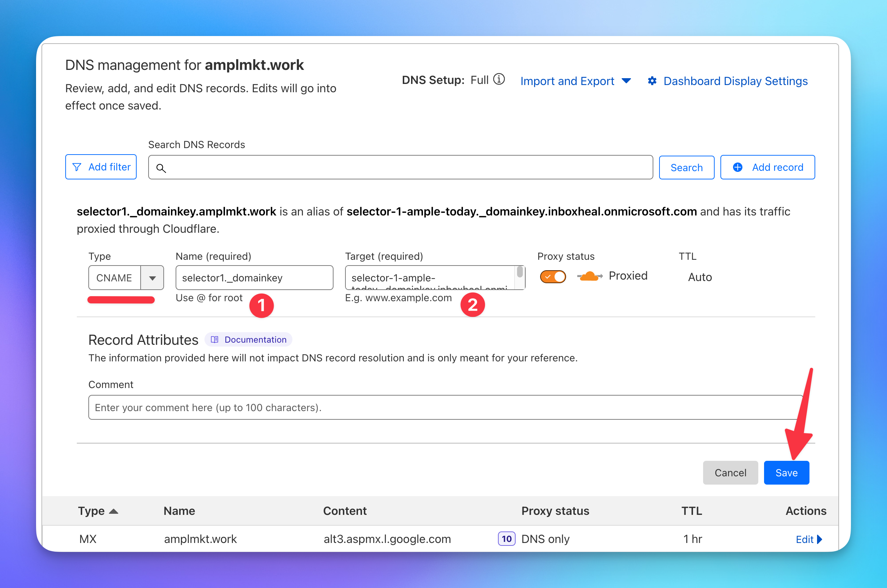
Task: Click the Search button
Action: (686, 168)
